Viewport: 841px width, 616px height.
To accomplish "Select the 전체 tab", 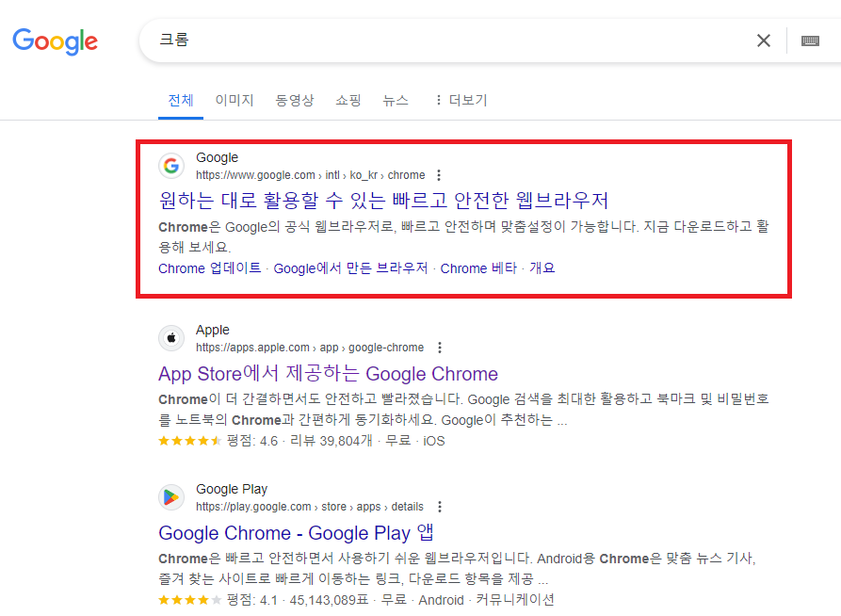I will click(181, 101).
